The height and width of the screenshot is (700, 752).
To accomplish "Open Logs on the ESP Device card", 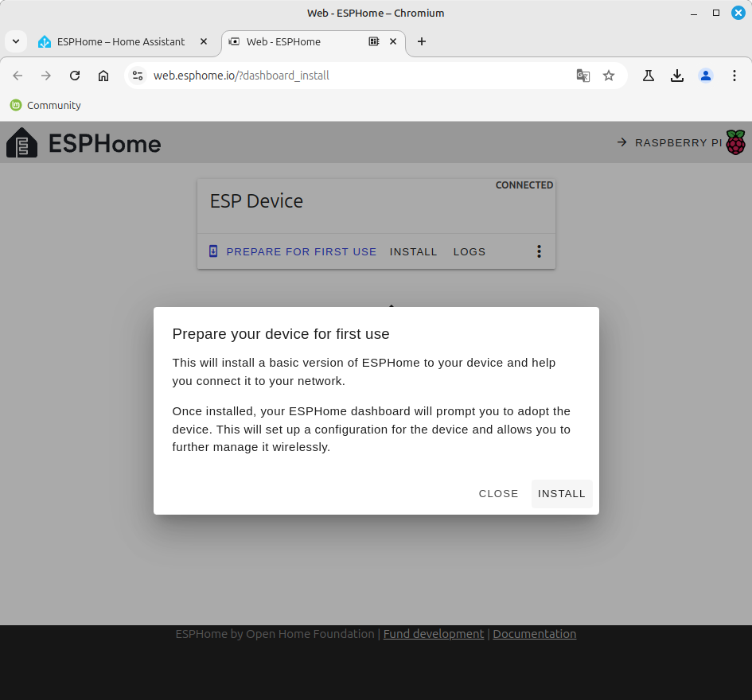I will [469, 251].
